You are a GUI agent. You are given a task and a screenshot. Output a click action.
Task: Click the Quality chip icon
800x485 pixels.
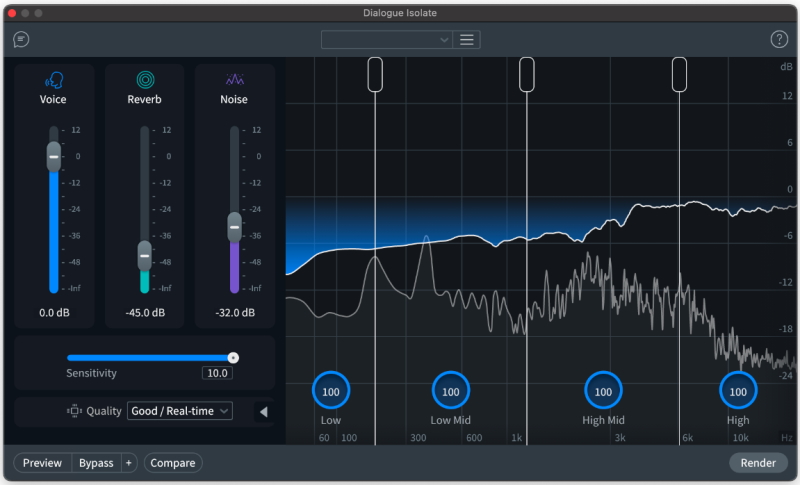74,411
